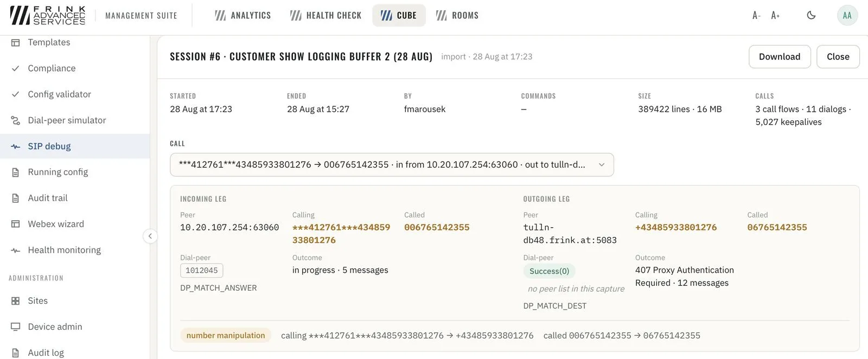This screenshot has height=359, width=868.
Task: Click the Config validator checkmark icon
Action: 16,94
